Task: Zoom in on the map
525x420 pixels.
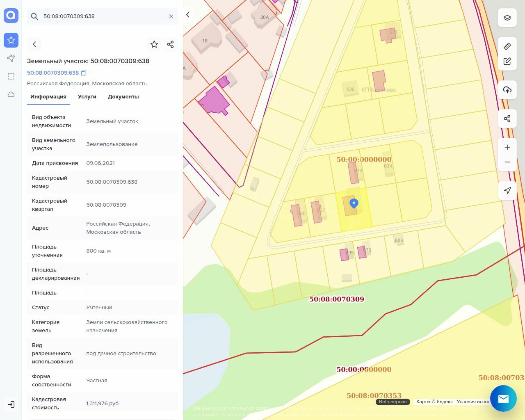Action: click(507, 147)
